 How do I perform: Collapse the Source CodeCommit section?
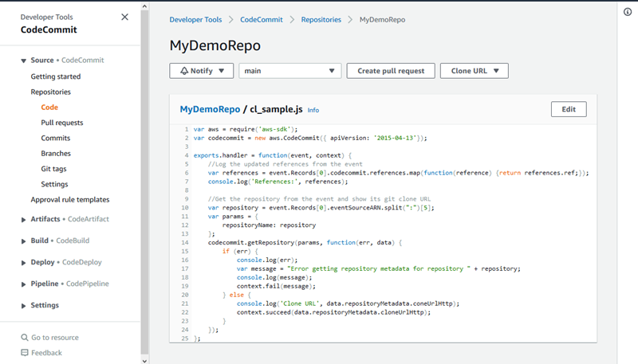24,61
